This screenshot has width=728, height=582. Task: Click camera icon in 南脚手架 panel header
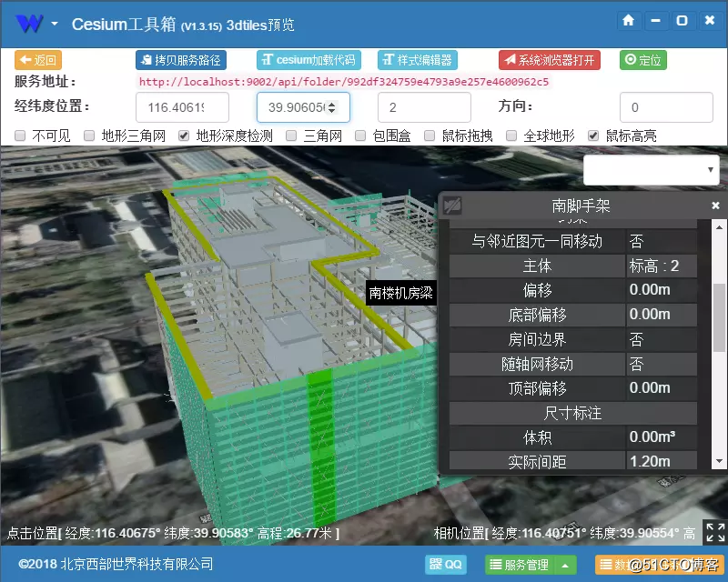(452, 206)
